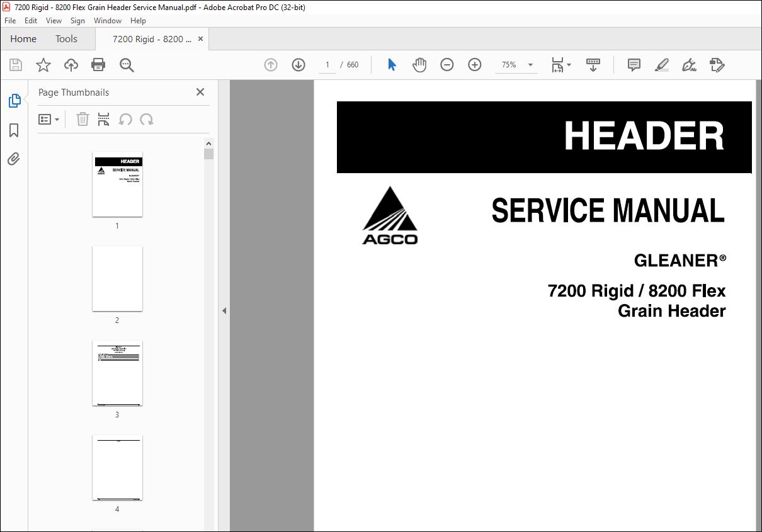Select page 3 thumbnail
762x532 pixels.
pyautogui.click(x=117, y=373)
